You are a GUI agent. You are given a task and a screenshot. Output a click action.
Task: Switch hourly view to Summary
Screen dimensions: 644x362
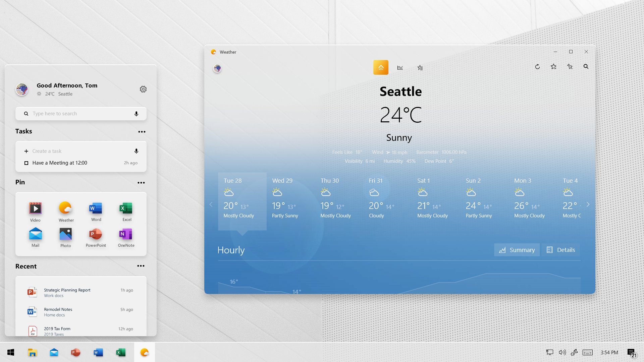pyautogui.click(x=517, y=250)
